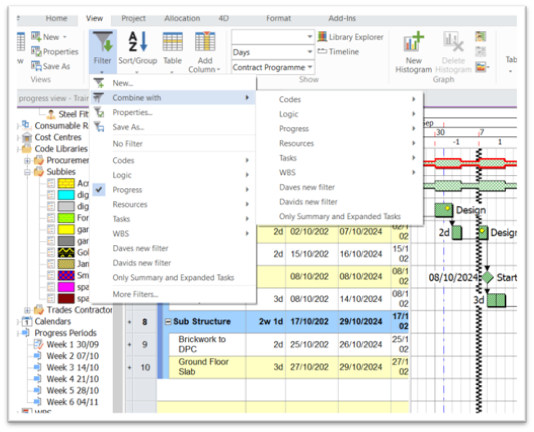Click the Delete Histogram icon
534x432 pixels.
pyautogui.click(x=453, y=42)
